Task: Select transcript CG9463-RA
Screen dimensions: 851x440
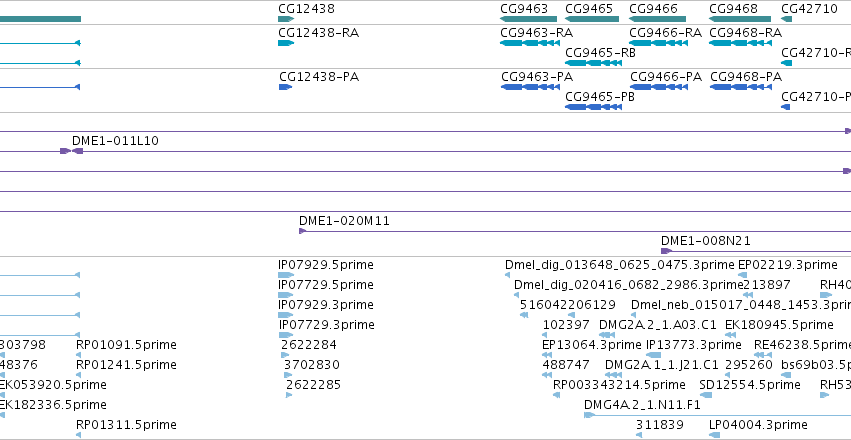Action: click(x=536, y=33)
